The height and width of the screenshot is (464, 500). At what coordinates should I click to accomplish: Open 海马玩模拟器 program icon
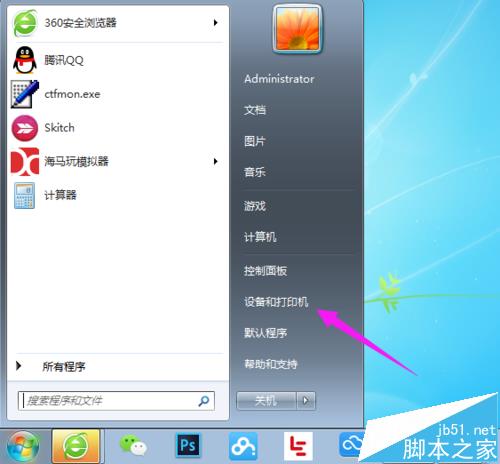[x=25, y=162]
